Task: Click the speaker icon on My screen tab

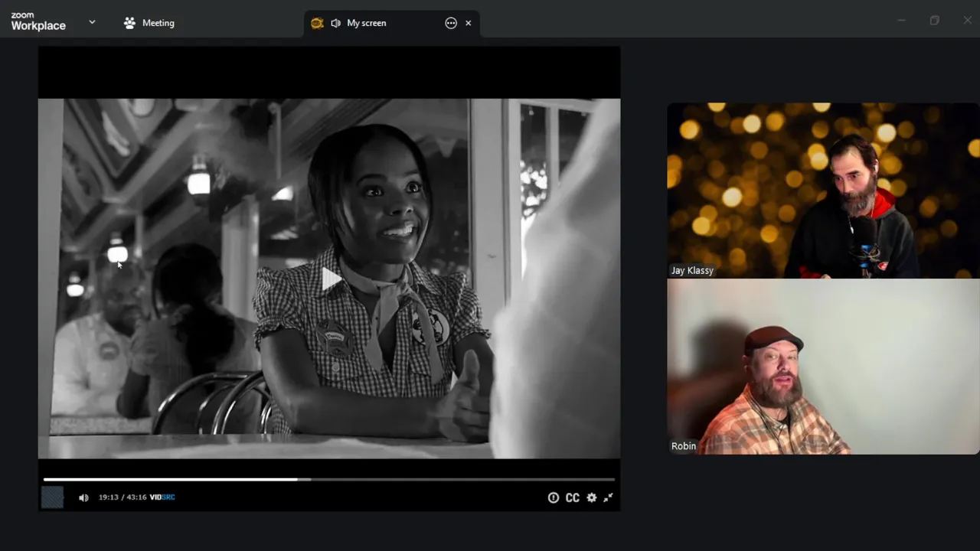Action: point(335,23)
